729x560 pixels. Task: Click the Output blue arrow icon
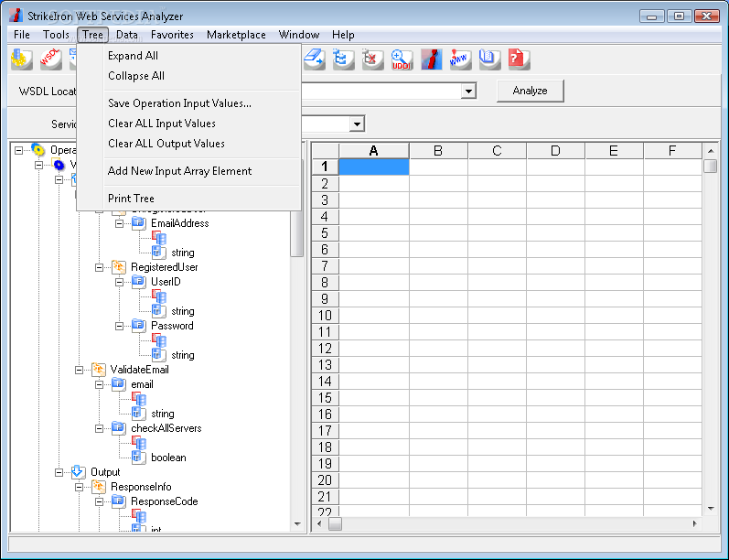tap(78, 472)
